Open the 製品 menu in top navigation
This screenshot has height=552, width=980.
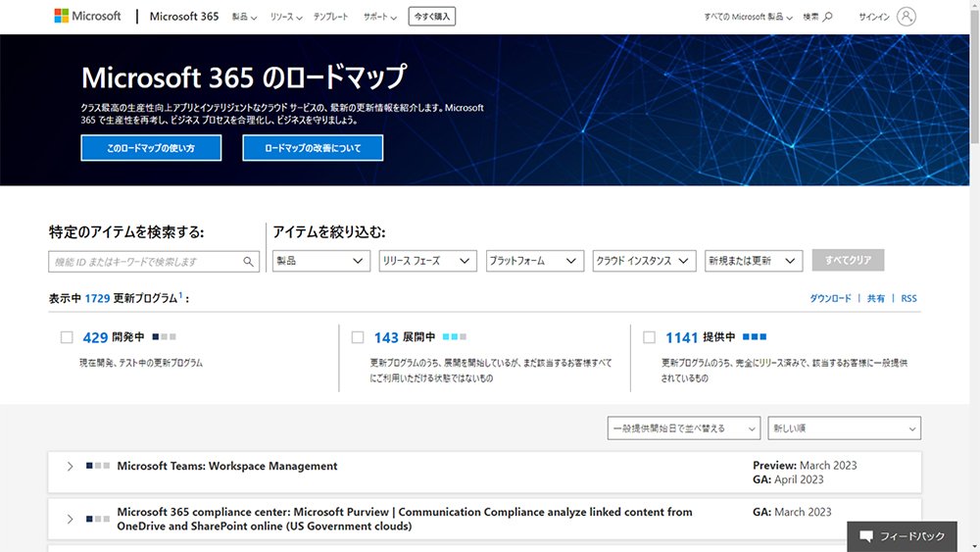coord(244,17)
